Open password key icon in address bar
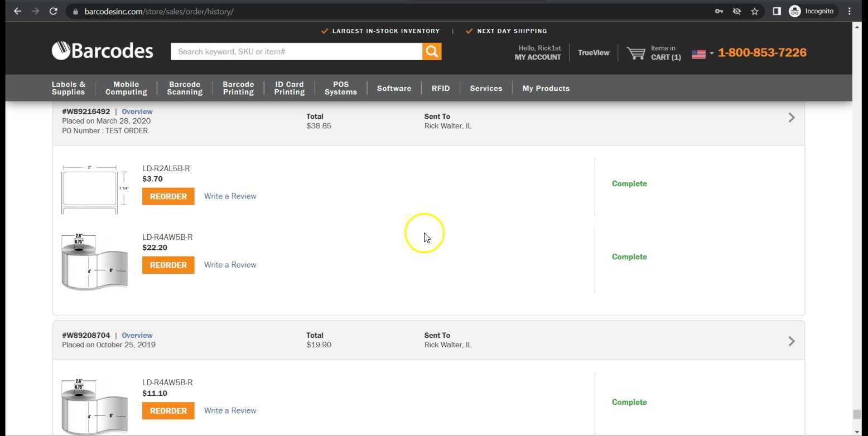Screen dimensions: 868x436 coord(719,11)
